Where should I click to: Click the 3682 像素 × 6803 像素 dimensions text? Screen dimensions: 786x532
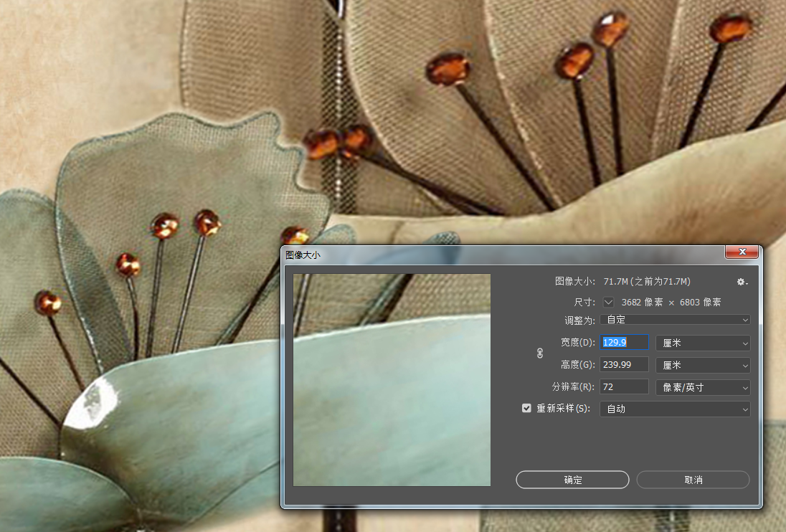671,302
